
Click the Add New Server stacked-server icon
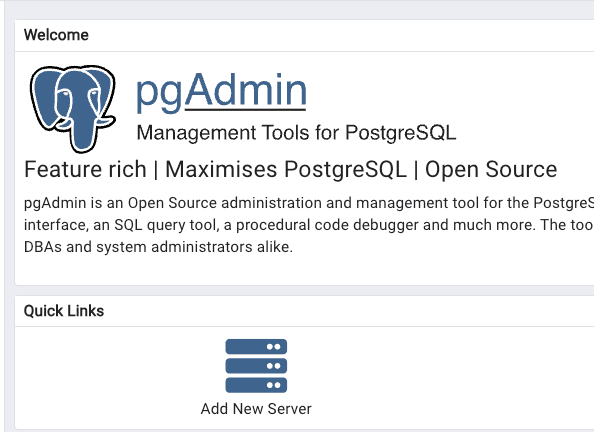point(256,366)
